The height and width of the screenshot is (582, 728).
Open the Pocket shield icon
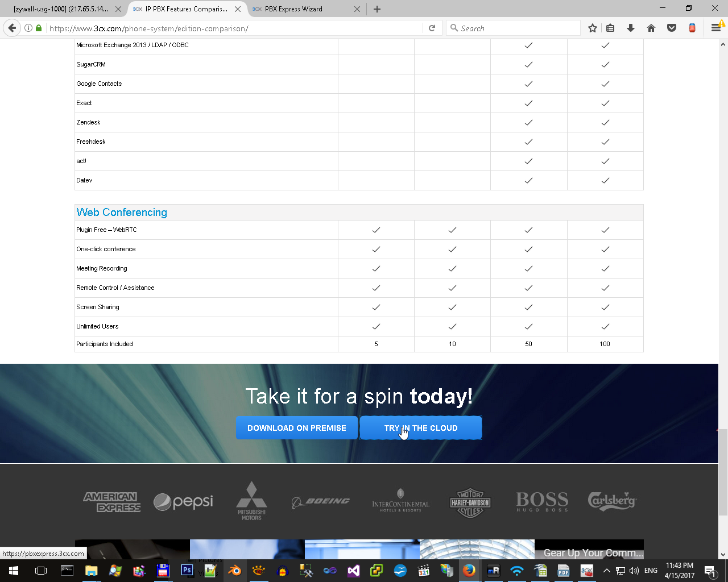(x=672, y=28)
